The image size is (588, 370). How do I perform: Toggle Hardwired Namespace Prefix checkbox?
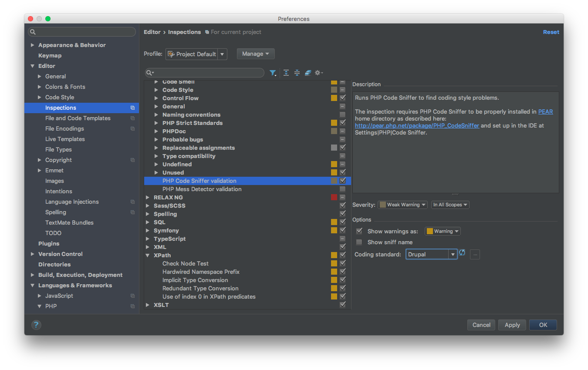click(x=343, y=272)
